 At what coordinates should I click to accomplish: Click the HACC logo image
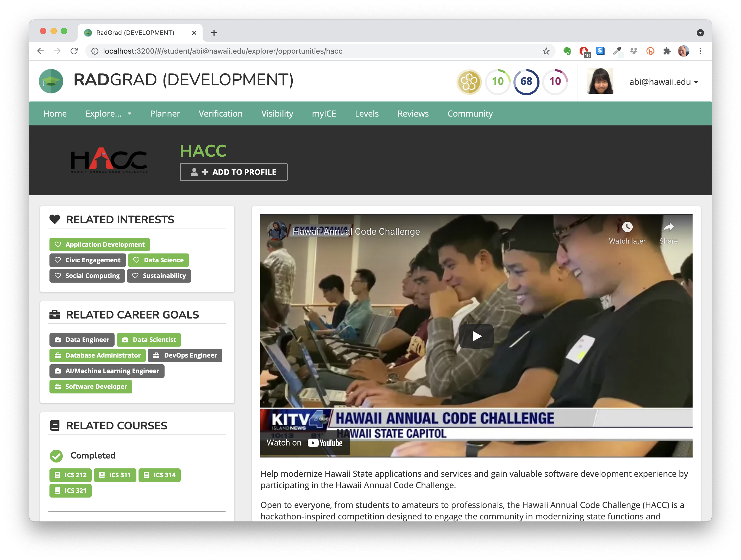pos(109,160)
